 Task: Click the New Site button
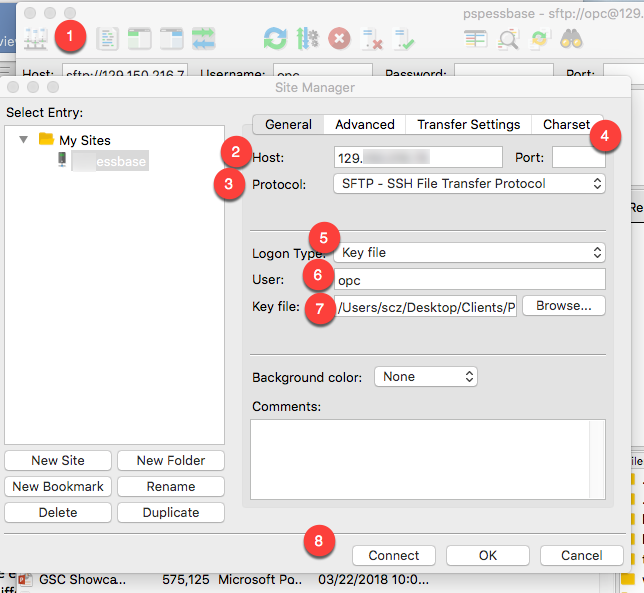(58, 460)
